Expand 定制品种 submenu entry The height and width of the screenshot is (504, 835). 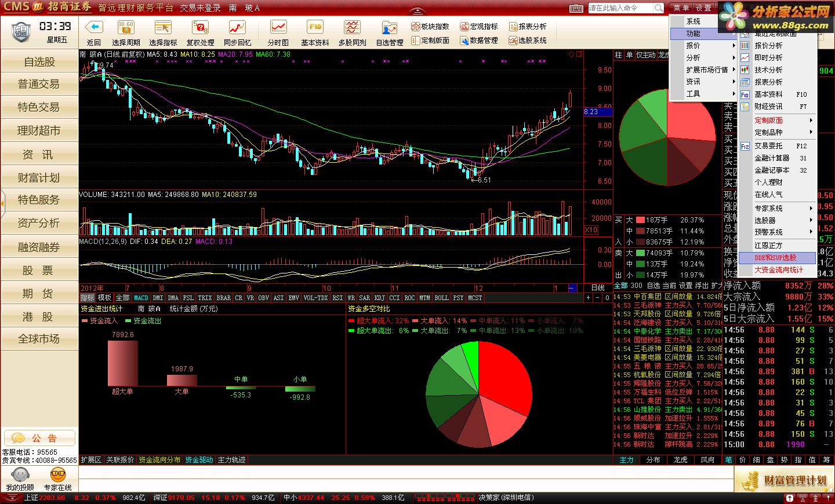[777, 132]
